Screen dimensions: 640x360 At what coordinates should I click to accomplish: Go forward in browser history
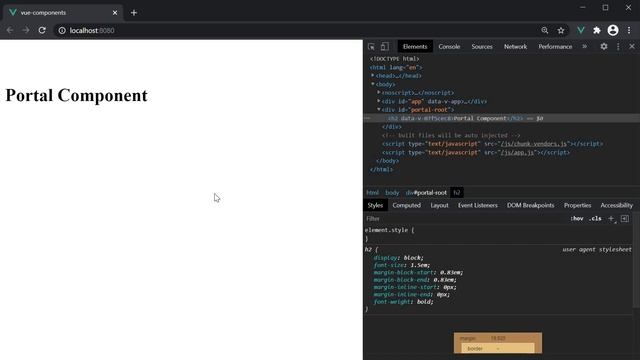coord(26,30)
